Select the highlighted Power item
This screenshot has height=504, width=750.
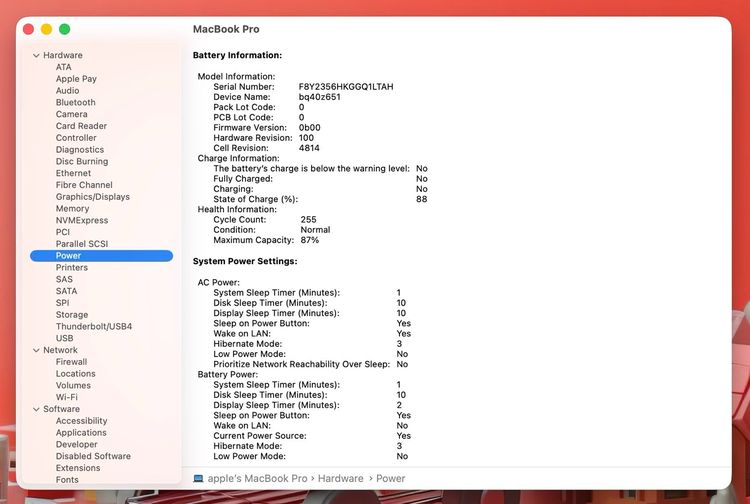[101, 256]
